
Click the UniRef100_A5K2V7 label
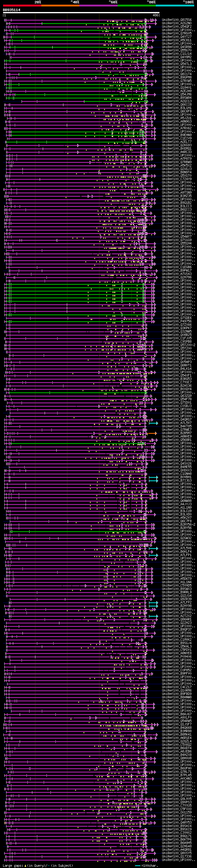(176, 518)
